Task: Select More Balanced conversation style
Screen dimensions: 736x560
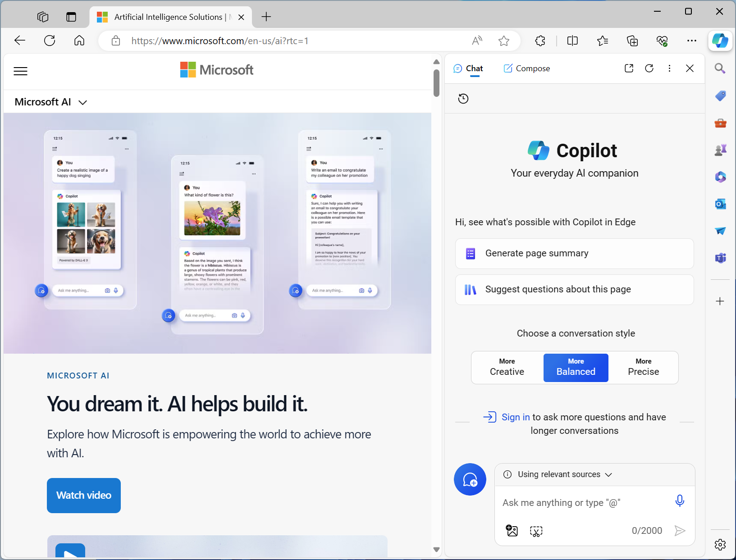Action: [576, 368]
